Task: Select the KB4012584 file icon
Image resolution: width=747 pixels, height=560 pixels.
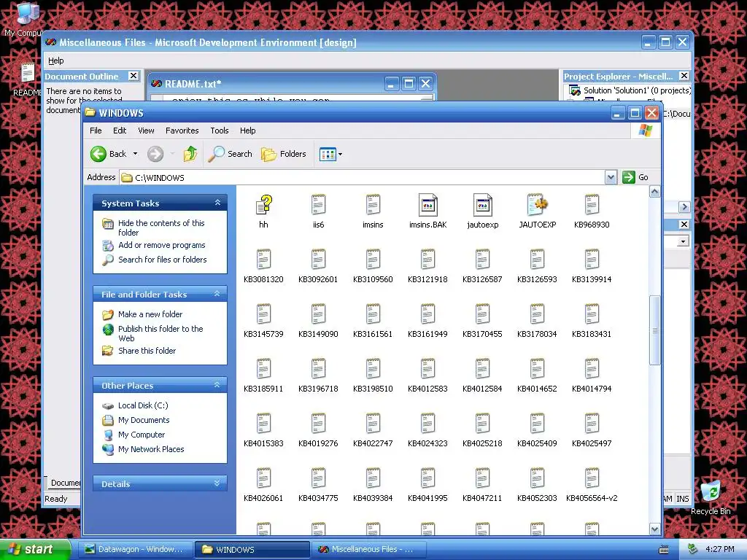Action: click(482, 370)
